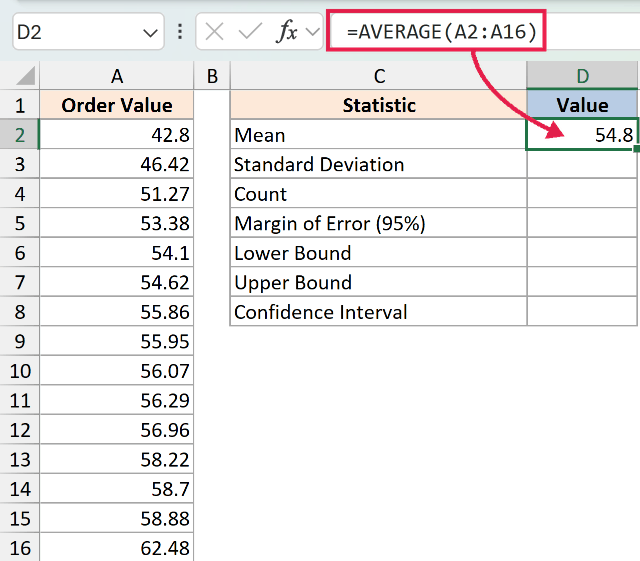Select column D header
This screenshot has width=640, height=561.
pyautogui.click(x=582, y=76)
